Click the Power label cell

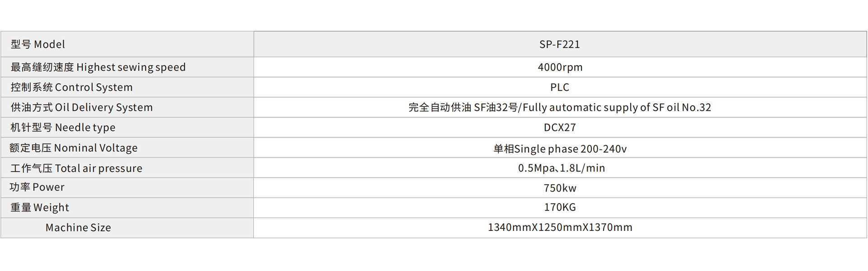pyautogui.click(x=37, y=187)
